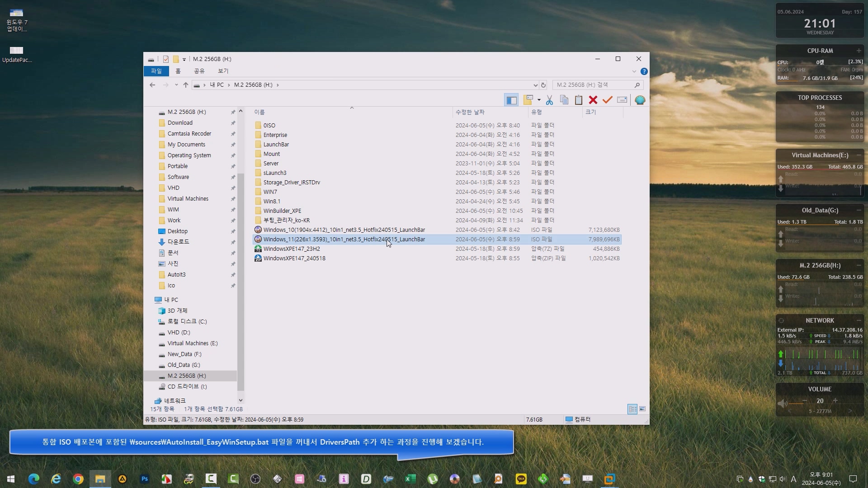
Task: Sort files by 수정한 날짜 column header
Action: tap(470, 112)
